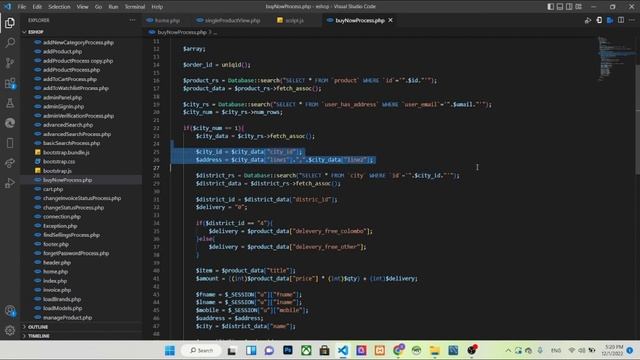Show hidden icons in the system tray
This screenshot has width=640, height=360.
(508, 350)
